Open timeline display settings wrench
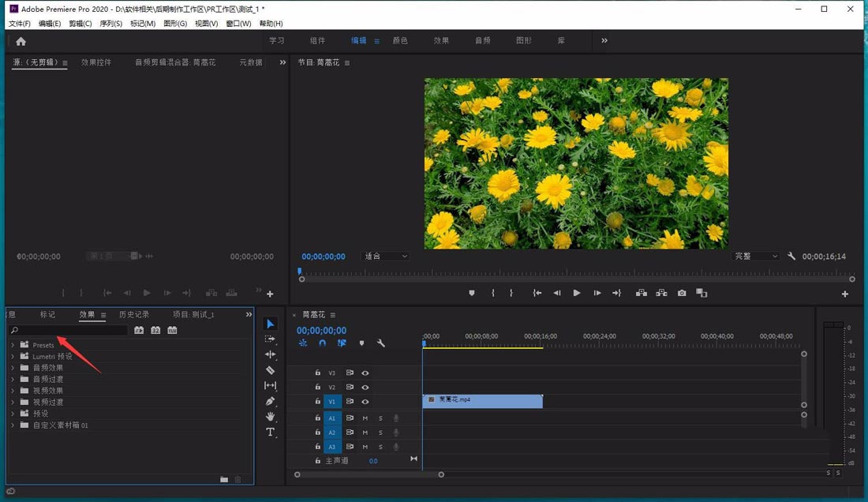Viewport: 868px width, 502px height. click(381, 343)
